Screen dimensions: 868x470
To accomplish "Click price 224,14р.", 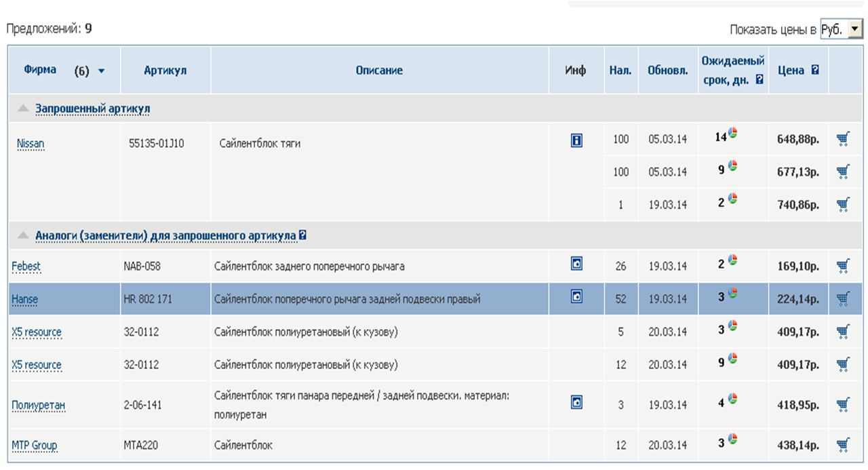I will (798, 299).
